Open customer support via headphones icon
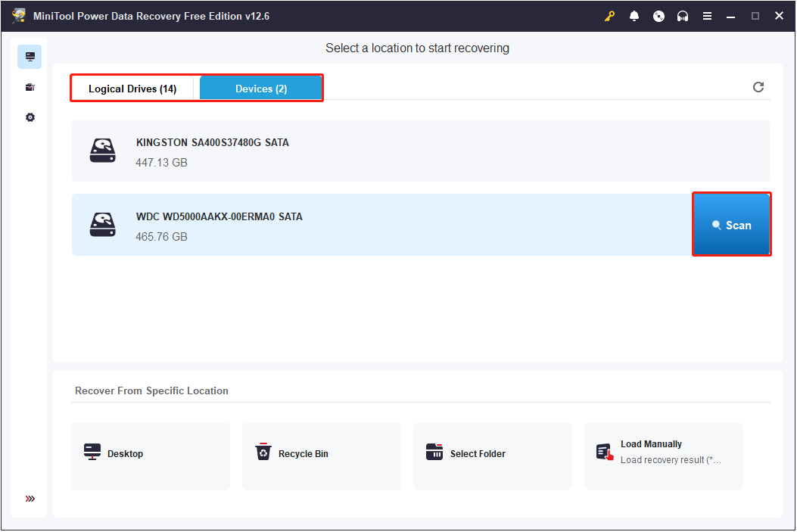Screen dimensions: 797x532 coord(683,15)
